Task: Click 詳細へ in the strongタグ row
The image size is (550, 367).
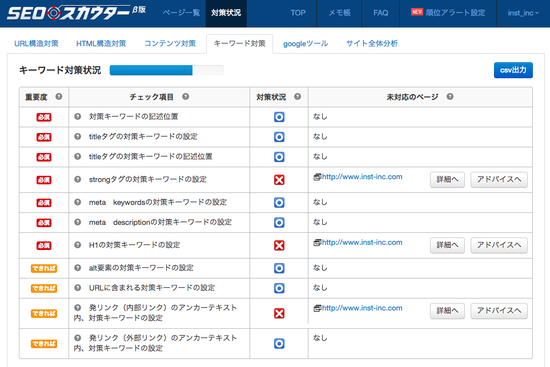Action: tap(447, 180)
